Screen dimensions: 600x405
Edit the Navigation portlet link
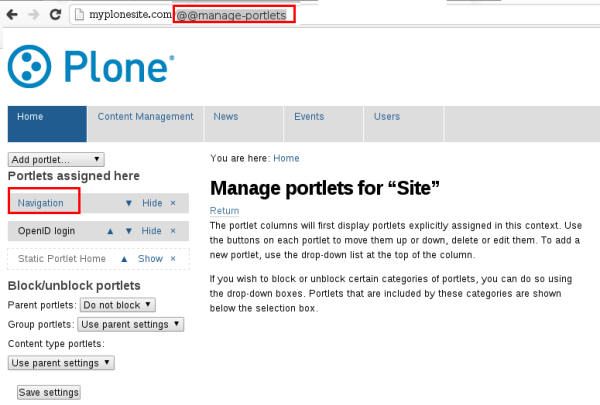41,203
